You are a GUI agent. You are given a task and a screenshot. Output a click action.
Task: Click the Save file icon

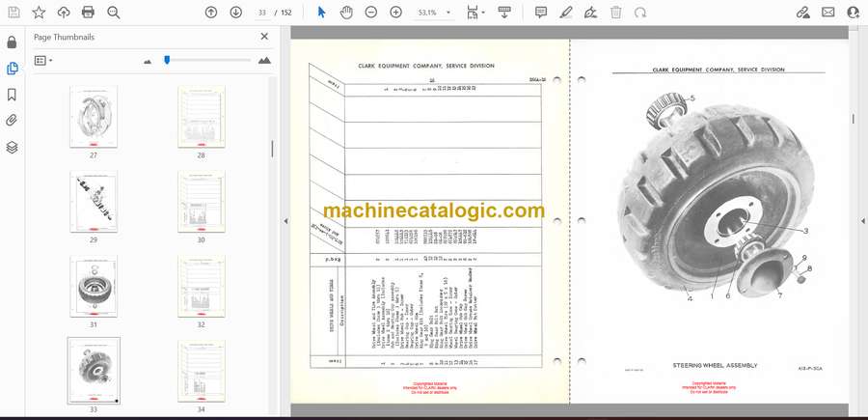14,13
